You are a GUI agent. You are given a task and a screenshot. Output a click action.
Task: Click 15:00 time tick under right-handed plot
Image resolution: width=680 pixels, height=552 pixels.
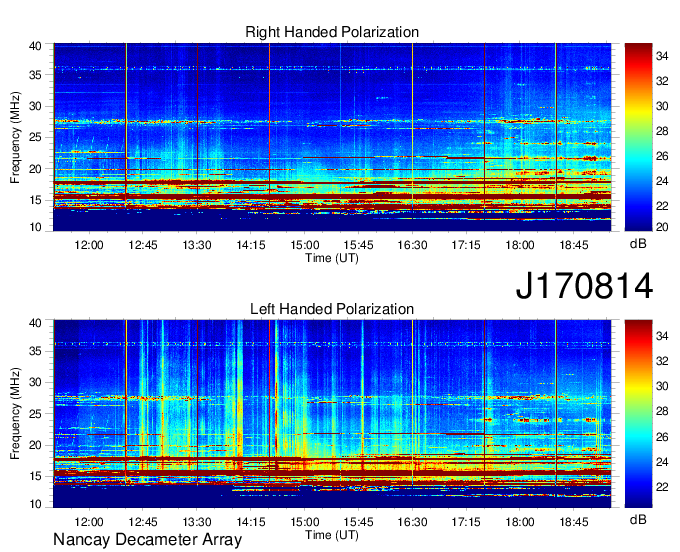coord(304,245)
